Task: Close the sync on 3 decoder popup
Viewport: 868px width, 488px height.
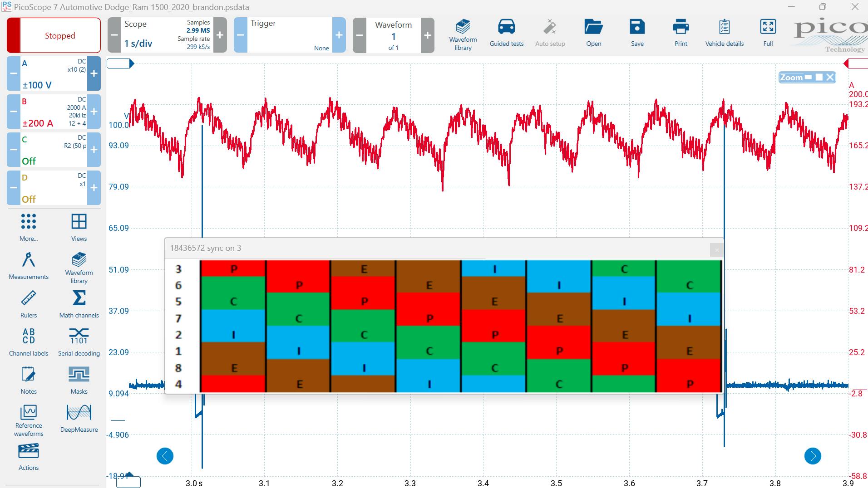Action: pyautogui.click(x=716, y=250)
